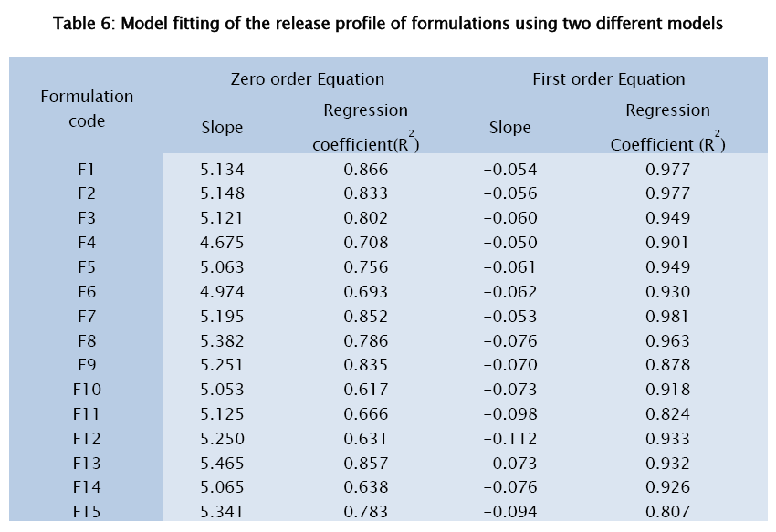
Task: Click F1 zero order R² value 0.866
Action: [366, 169]
